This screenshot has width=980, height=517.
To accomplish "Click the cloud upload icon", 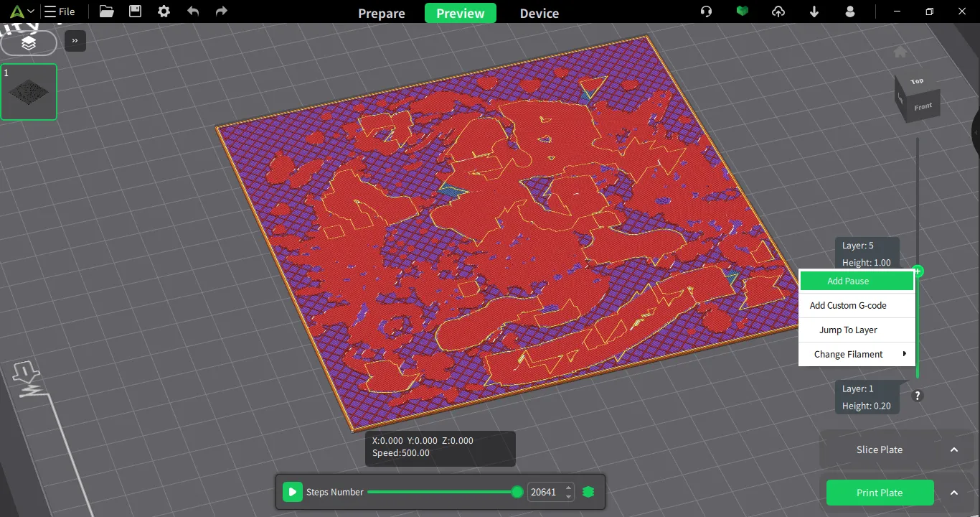I will point(778,11).
